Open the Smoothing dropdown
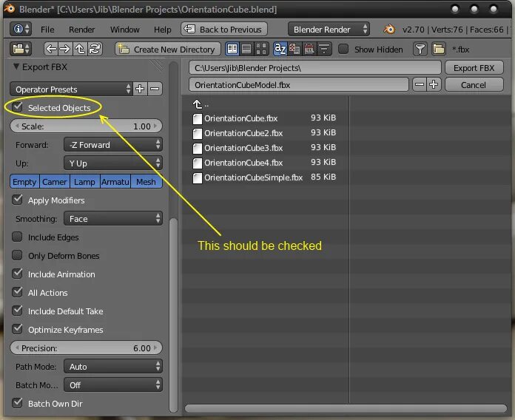The image size is (515, 420). [x=113, y=218]
